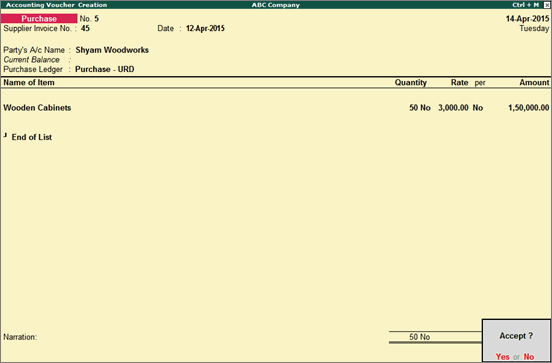This screenshot has height=363, width=552.
Task: Select the Wooden Cabinets item row
Action: 276,108
